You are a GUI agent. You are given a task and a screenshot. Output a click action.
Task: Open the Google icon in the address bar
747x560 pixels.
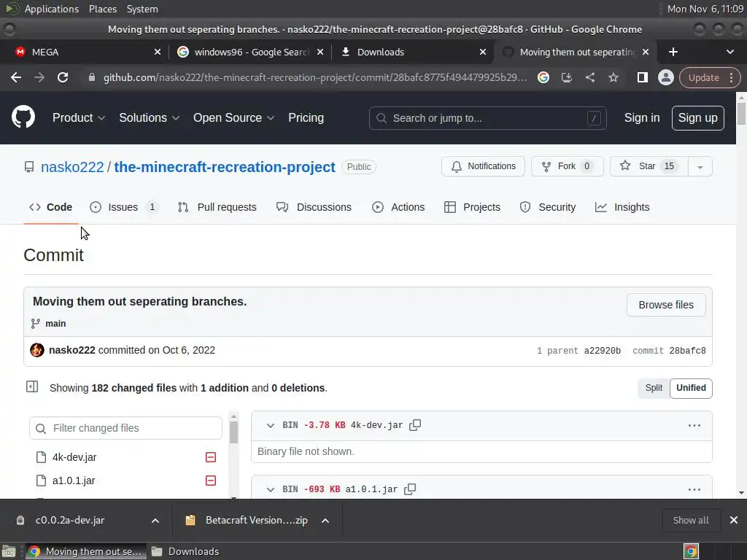tap(543, 77)
